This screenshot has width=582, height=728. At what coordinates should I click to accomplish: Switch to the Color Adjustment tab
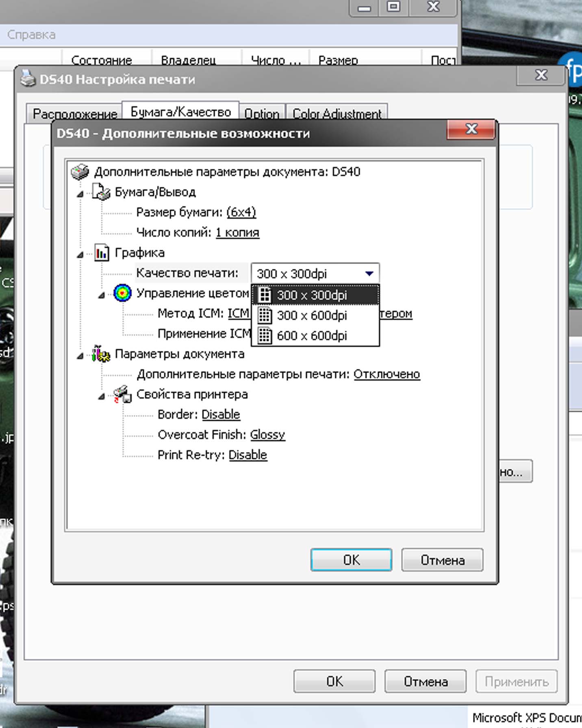tap(337, 113)
